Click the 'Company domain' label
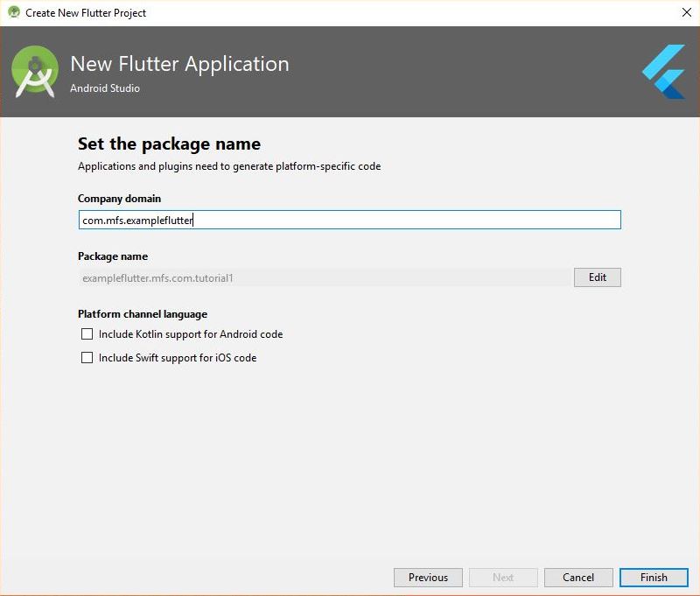The image size is (700, 596). (x=119, y=198)
